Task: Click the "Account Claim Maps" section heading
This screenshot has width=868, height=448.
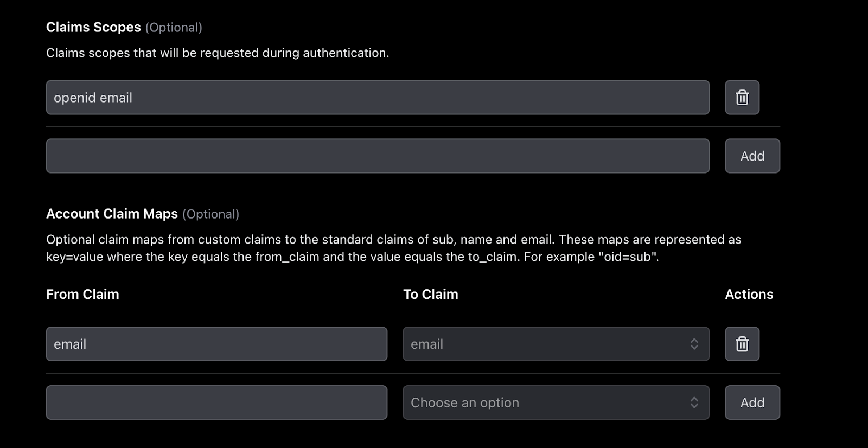Action: (x=112, y=214)
